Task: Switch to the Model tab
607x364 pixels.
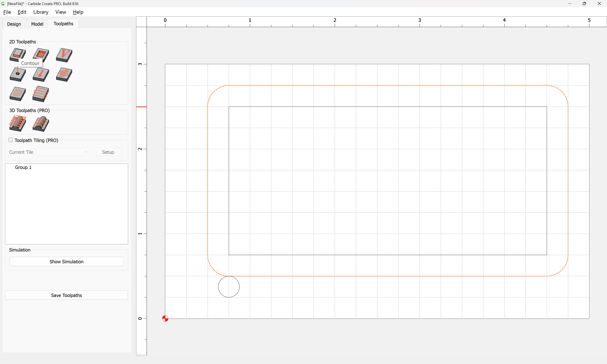Action: 37,24
